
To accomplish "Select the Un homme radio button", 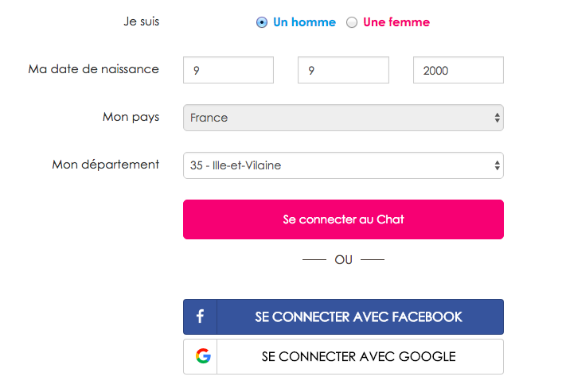I will click(262, 22).
